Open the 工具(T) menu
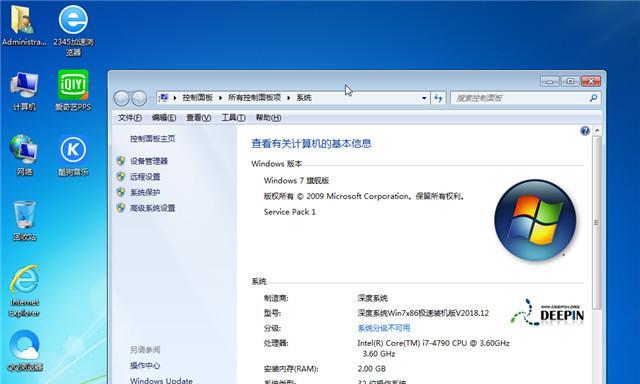Viewport: 640px width, 384px height. tap(233, 118)
